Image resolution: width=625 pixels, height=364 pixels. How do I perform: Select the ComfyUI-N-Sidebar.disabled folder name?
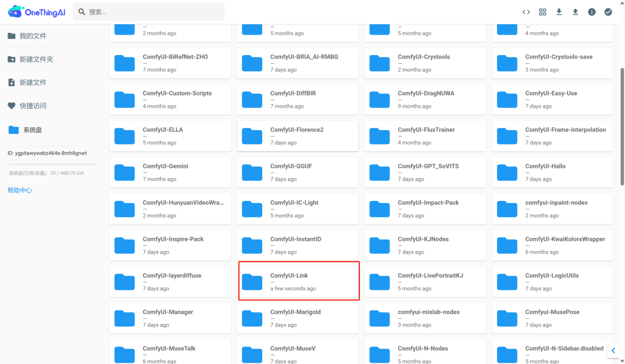pyautogui.click(x=564, y=348)
